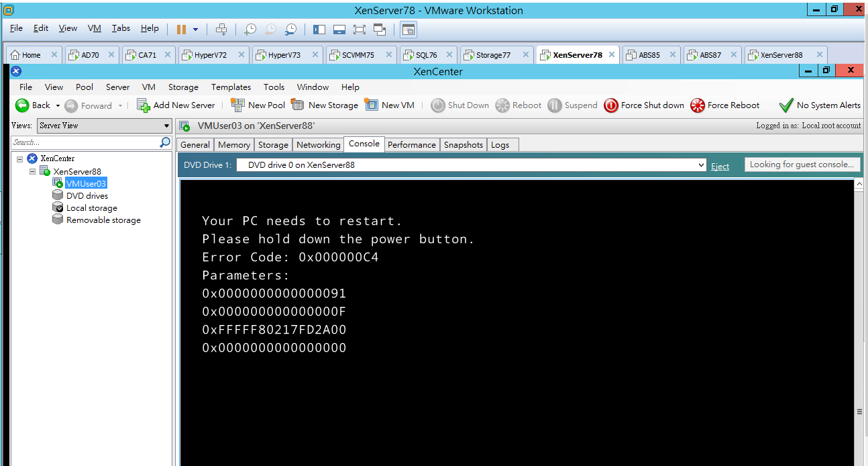Select VMUser03 in the resource tree

click(86, 183)
